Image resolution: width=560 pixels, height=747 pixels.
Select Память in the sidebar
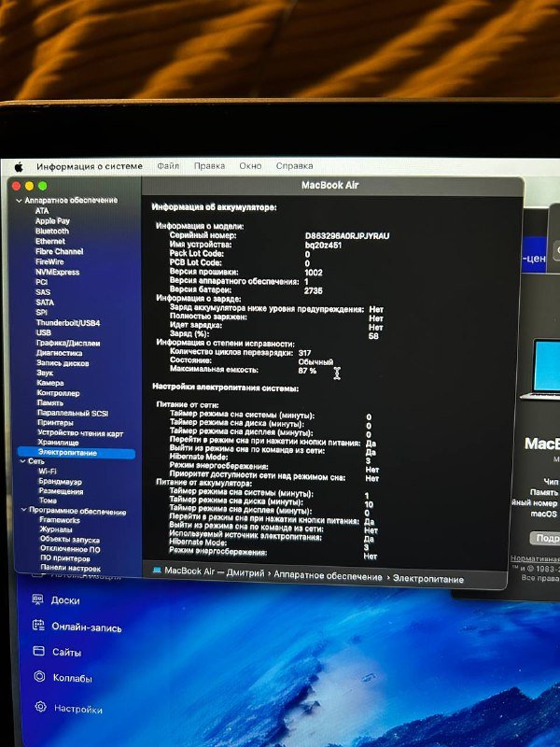coord(50,403)
